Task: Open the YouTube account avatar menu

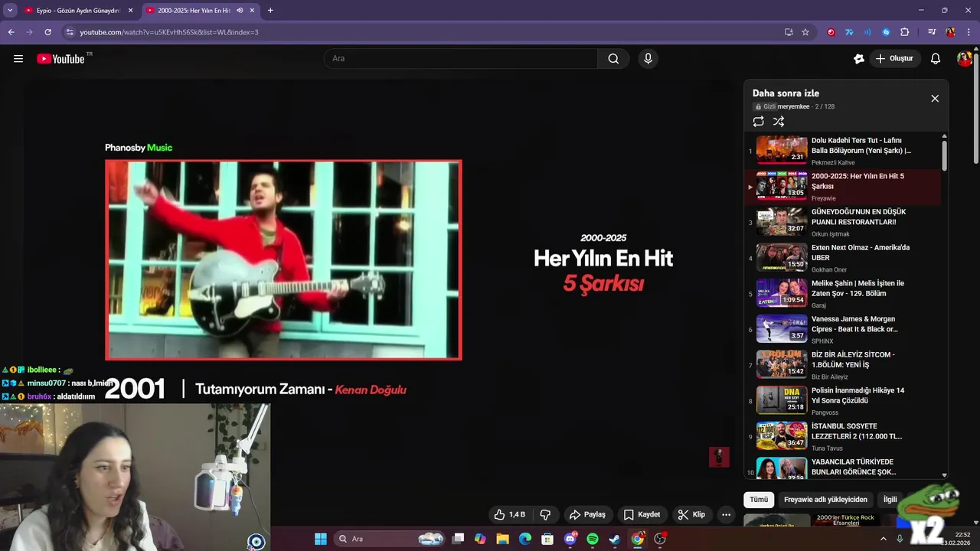Action: click(x=964, y=59)
